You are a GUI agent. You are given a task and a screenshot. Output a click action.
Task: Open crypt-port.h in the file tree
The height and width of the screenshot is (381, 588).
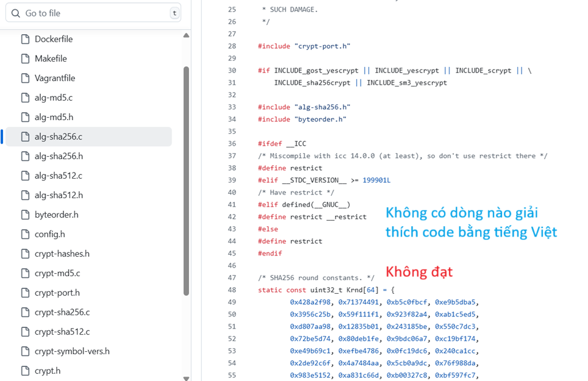[x=57, y=292]
